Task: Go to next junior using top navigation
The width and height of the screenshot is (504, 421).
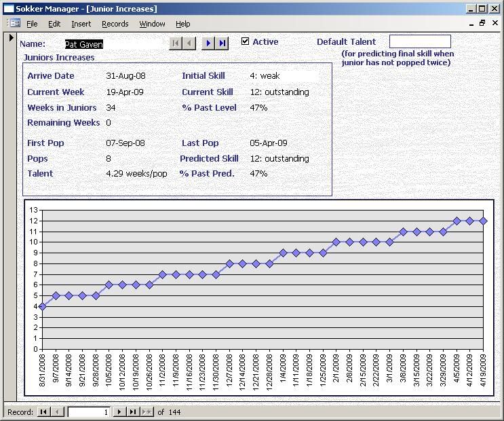Action: point(208,43)
